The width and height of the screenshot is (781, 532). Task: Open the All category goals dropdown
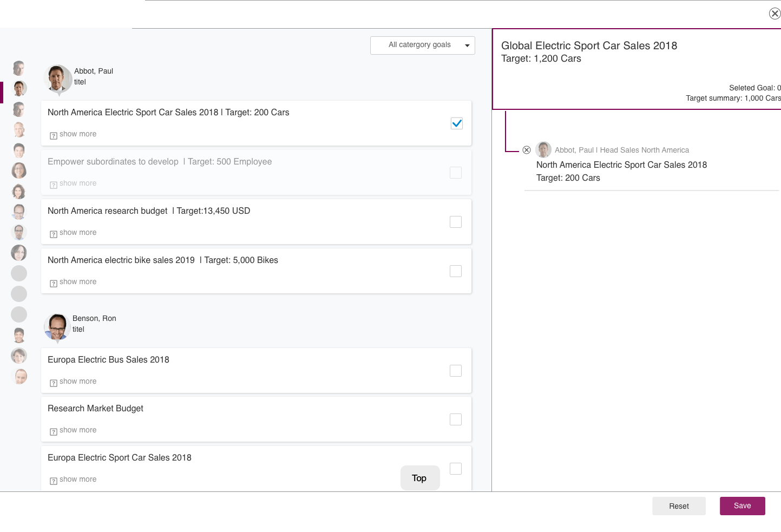pyautogui.click(x=422, y=45)
